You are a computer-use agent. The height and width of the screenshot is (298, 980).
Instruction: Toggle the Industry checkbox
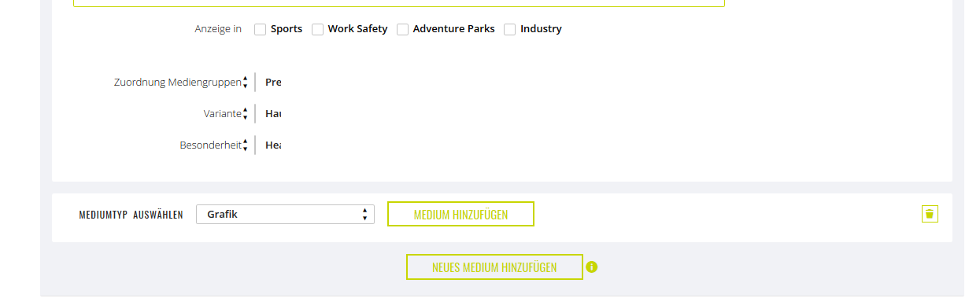coord(510,29)
